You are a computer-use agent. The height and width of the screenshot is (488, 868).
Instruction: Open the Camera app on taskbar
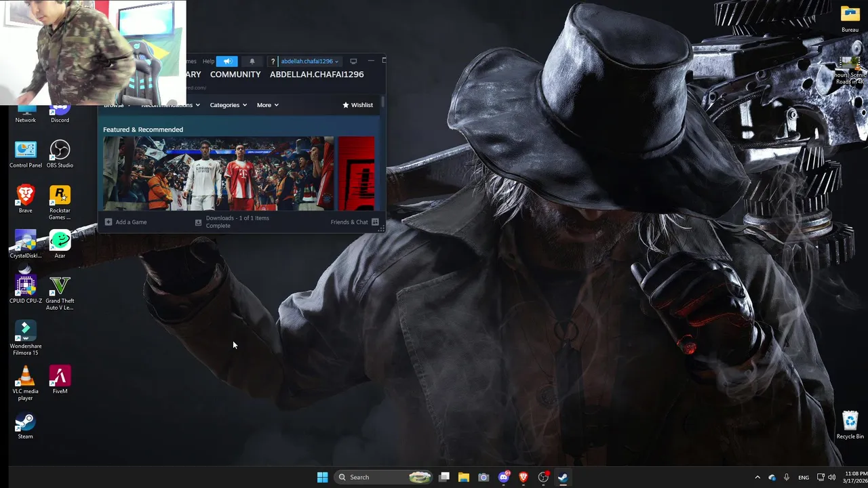click(x=484, y=477)
